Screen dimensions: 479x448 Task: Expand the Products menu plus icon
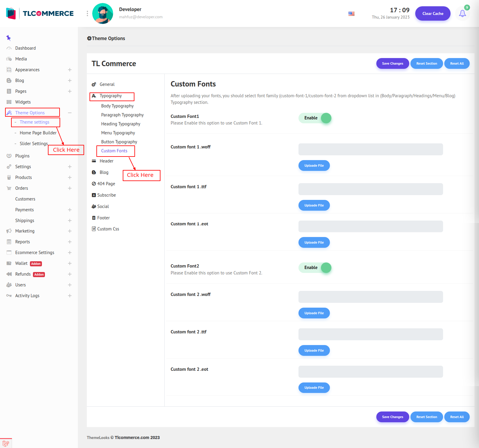pos(70,177)
